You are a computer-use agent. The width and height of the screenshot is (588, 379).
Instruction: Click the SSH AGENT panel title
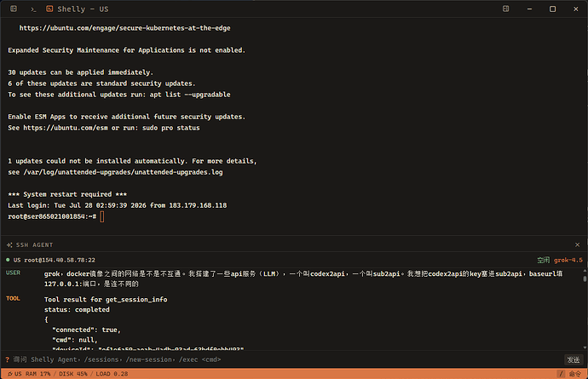(x=34, y=244)
